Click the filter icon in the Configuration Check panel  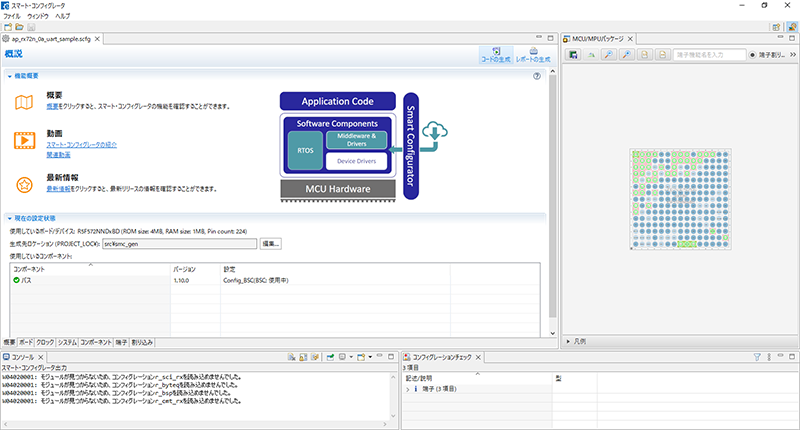pos(757,357)
